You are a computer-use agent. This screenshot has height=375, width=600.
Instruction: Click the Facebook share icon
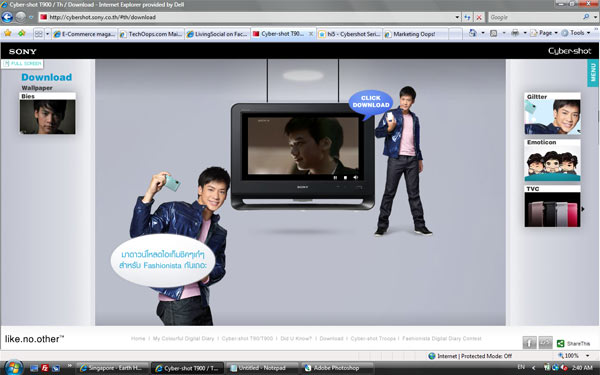(x=529, y=342)
